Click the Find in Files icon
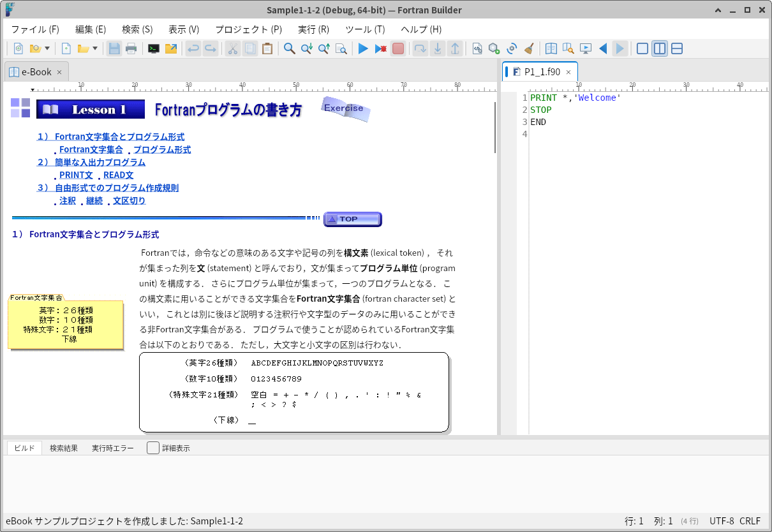 (x=341, y=48)
